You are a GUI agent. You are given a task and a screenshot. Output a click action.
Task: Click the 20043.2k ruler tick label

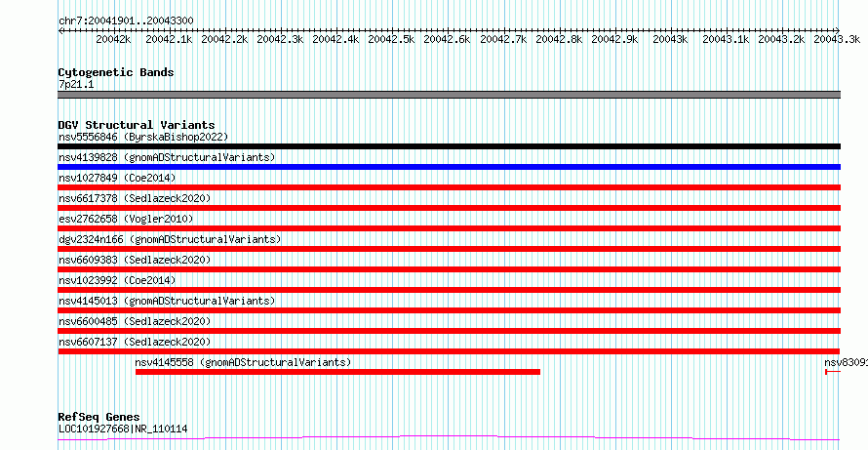[x=781, y=39]
